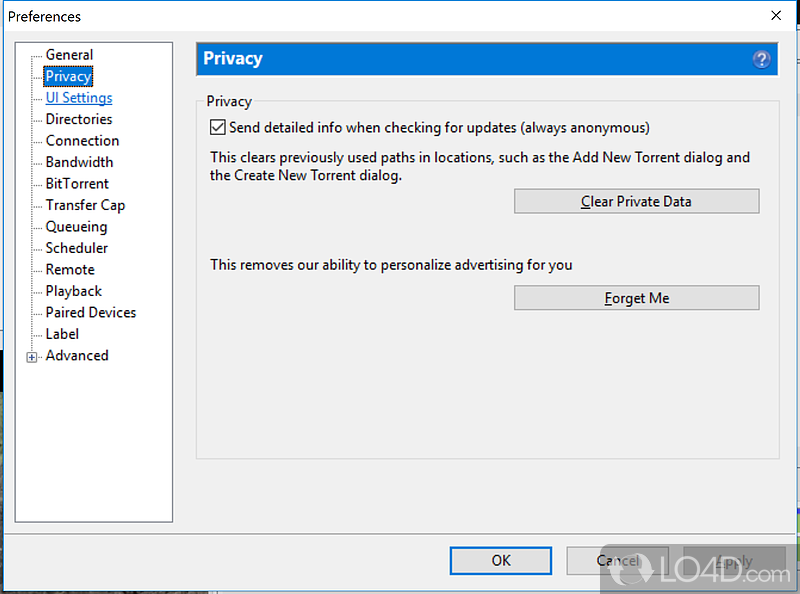The width and height of the screenshot is (800, 594).
Task: Select the Label category
Action: [x=62, y=334]
